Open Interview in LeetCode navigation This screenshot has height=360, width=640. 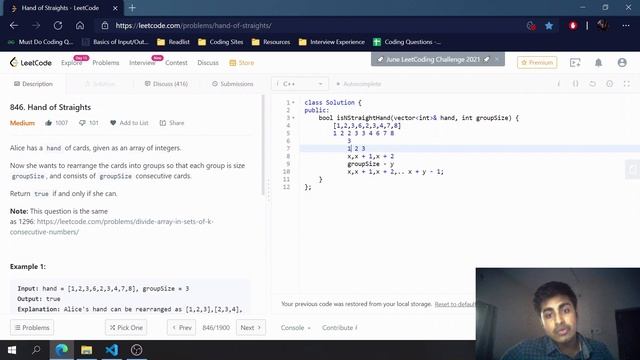142,62
